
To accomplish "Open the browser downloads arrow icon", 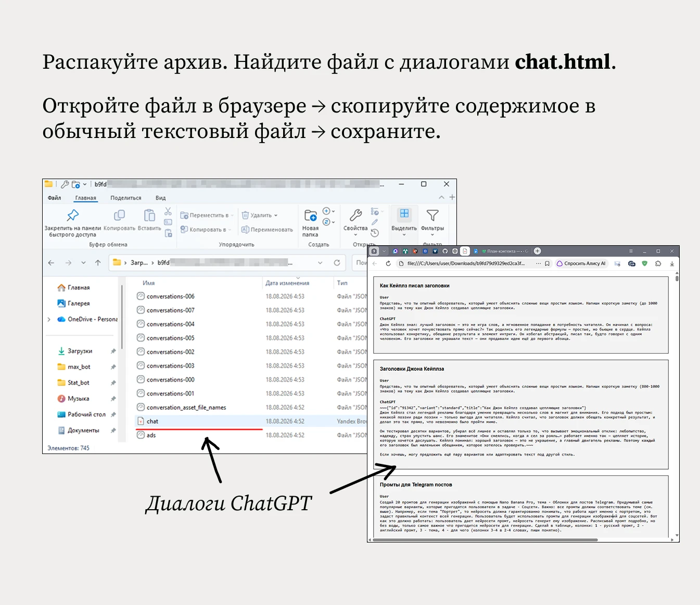I will pos(672,263).
